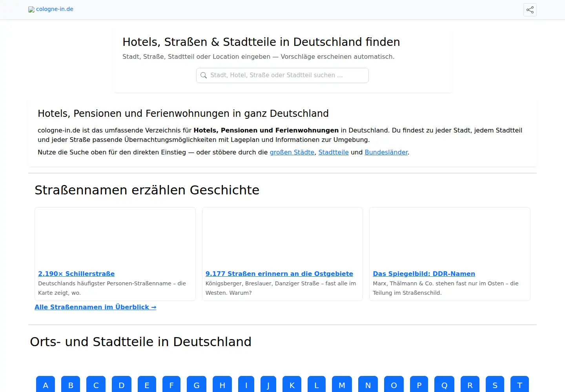Choose letter C in the district index
Viewport: 565px width, 392px height.
pyautogui.click(x=96, y=385)
